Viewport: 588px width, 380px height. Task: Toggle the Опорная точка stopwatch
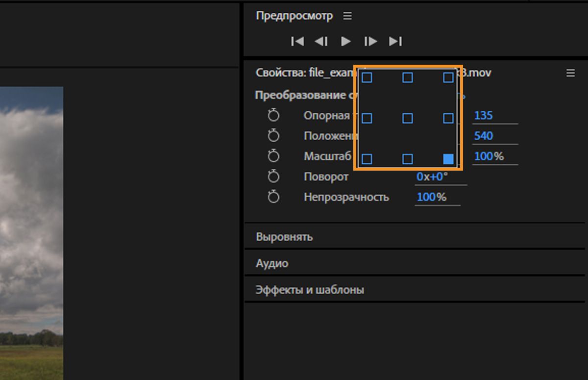pyautogui.click(x=273, y=116)
